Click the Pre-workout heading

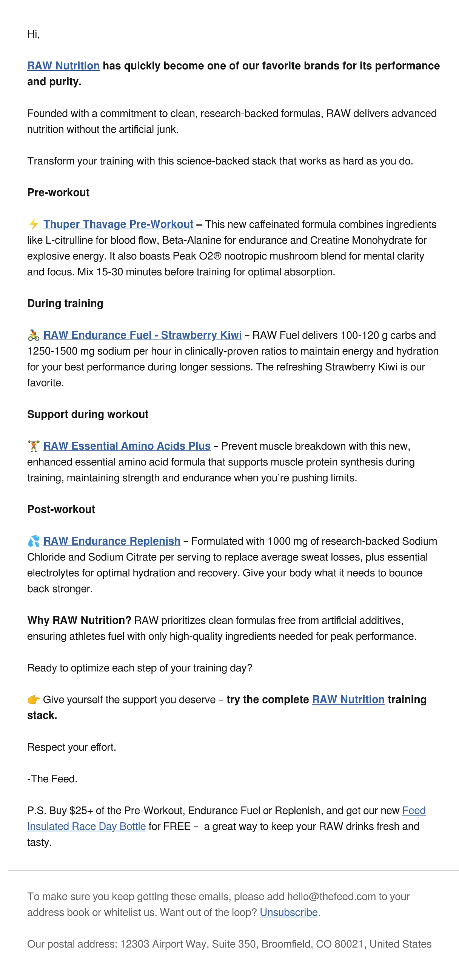click(x=58, y=192)
